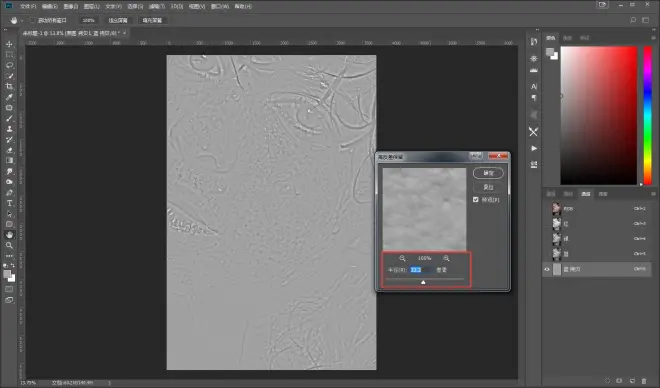Uncheck the Preview checkbox in High Pass dialog
Screen dimensions: 660x388
pos(476,199)
